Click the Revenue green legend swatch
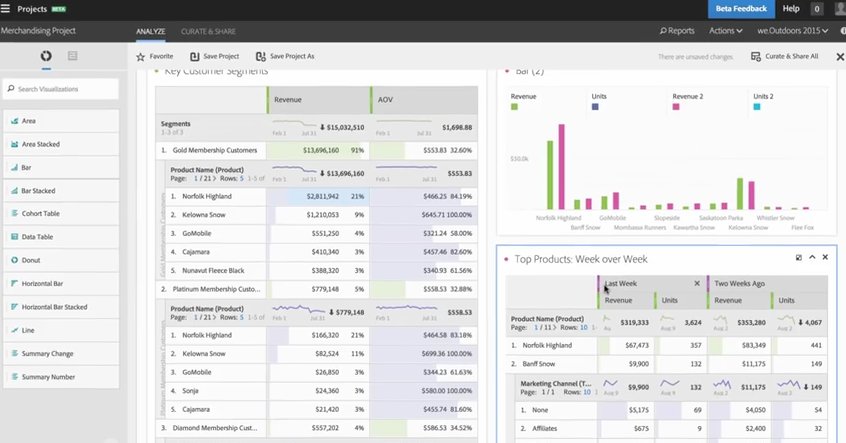 click(514, 107)
